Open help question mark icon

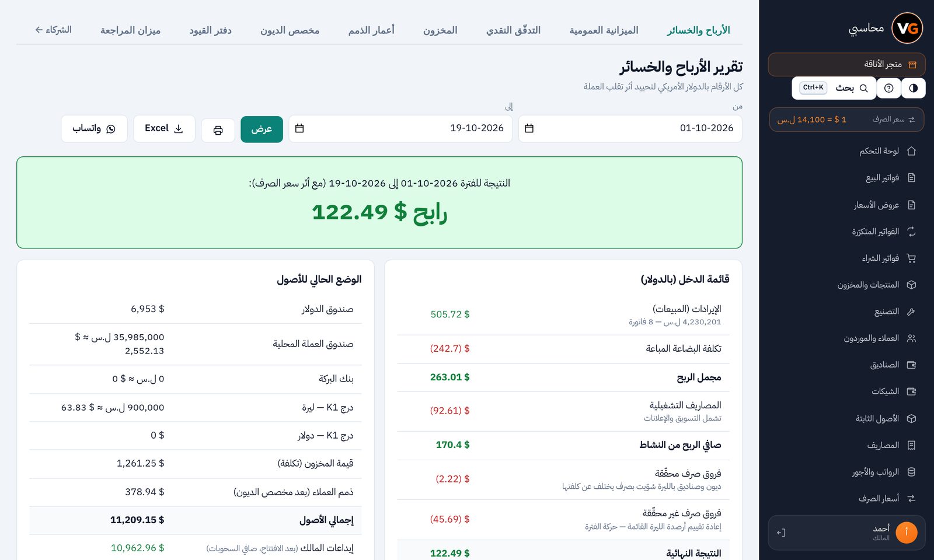click(x=888, y=88)
